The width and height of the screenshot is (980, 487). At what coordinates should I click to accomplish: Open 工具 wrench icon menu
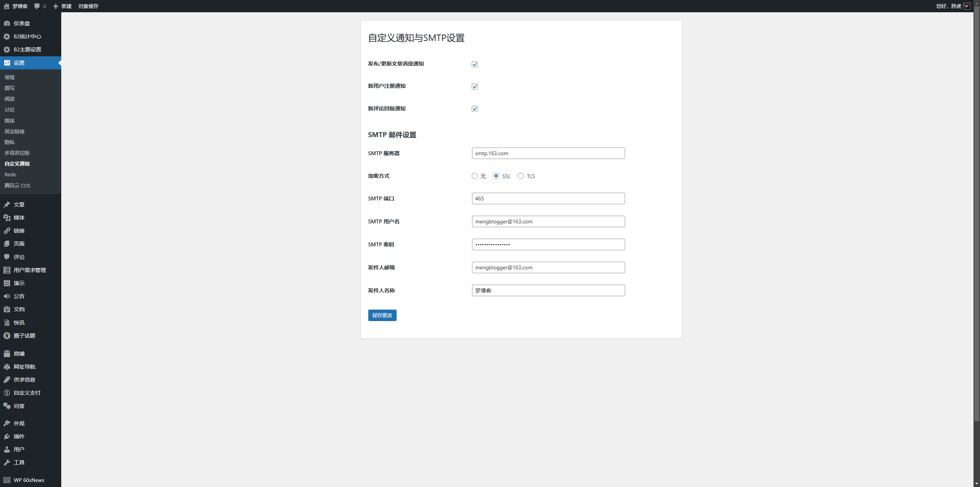(7, 462)
